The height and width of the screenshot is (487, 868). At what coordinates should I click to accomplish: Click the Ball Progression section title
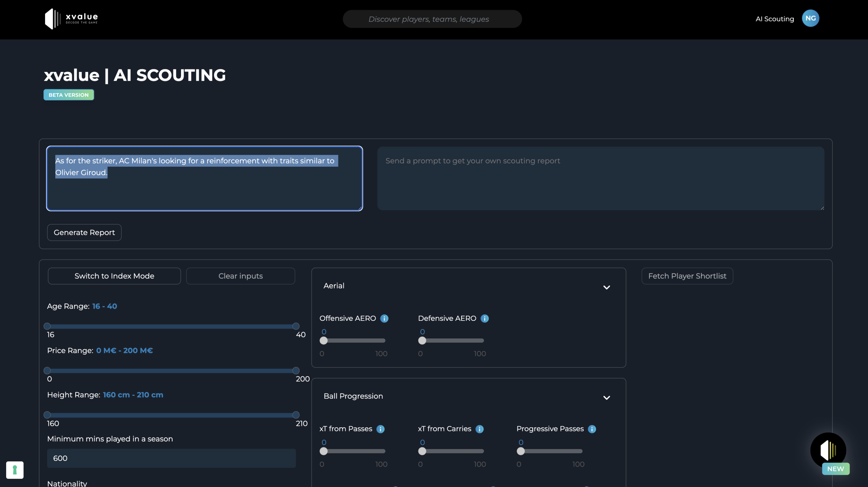tap(353, 396)
